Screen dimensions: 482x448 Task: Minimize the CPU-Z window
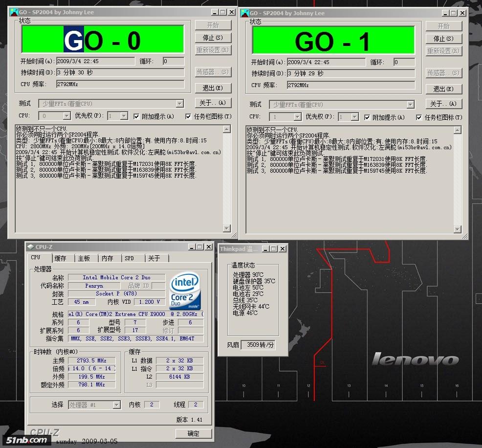192,247
